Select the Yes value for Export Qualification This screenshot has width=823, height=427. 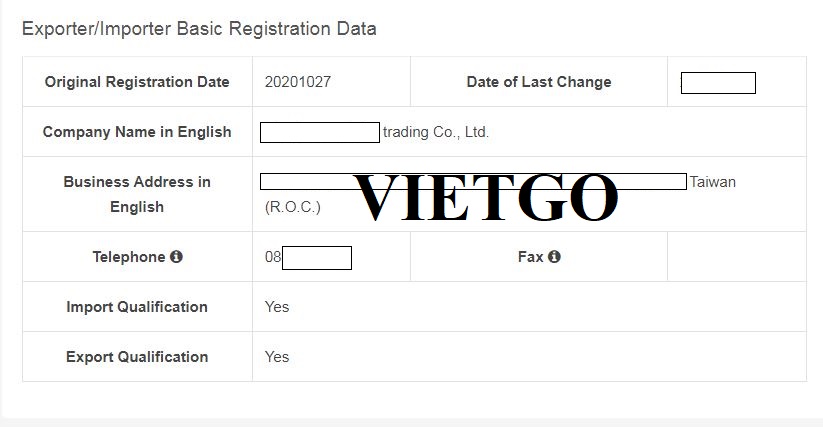click(x=277, y=357)
